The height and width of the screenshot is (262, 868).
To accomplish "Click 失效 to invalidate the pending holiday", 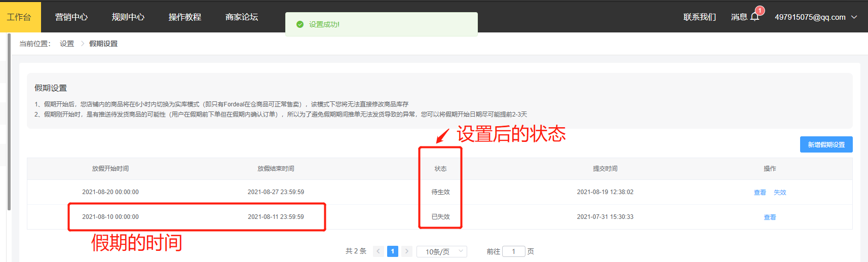I will [780, 193].
